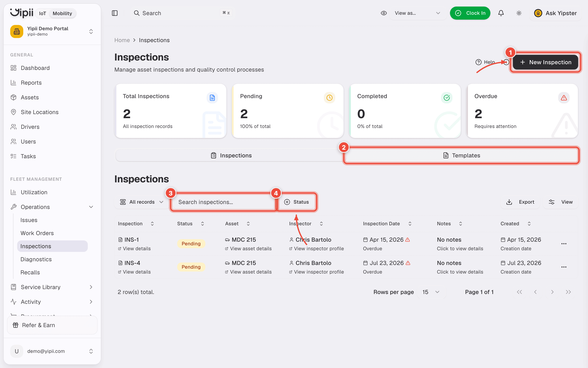Go to last page arrow
The height and width of the screenshot is (368, 588).
568,292
